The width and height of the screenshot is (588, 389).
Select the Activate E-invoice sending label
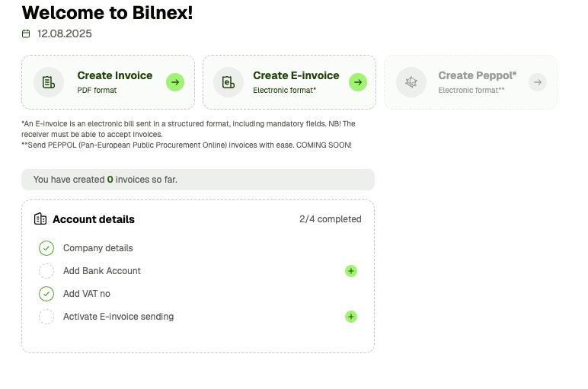point(119,317)
